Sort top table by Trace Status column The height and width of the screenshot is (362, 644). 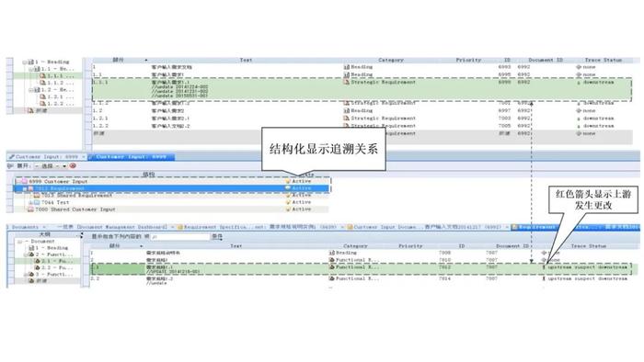point(604,60)
